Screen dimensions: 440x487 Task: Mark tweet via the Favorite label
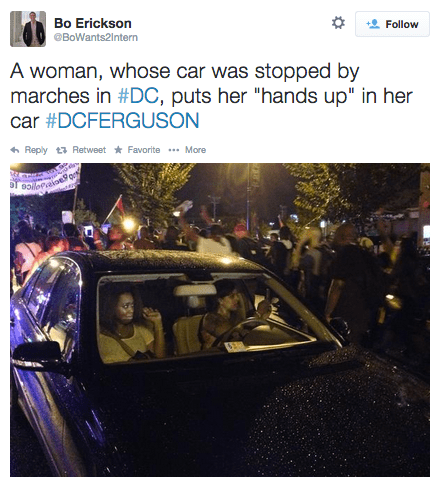(144, 150)
